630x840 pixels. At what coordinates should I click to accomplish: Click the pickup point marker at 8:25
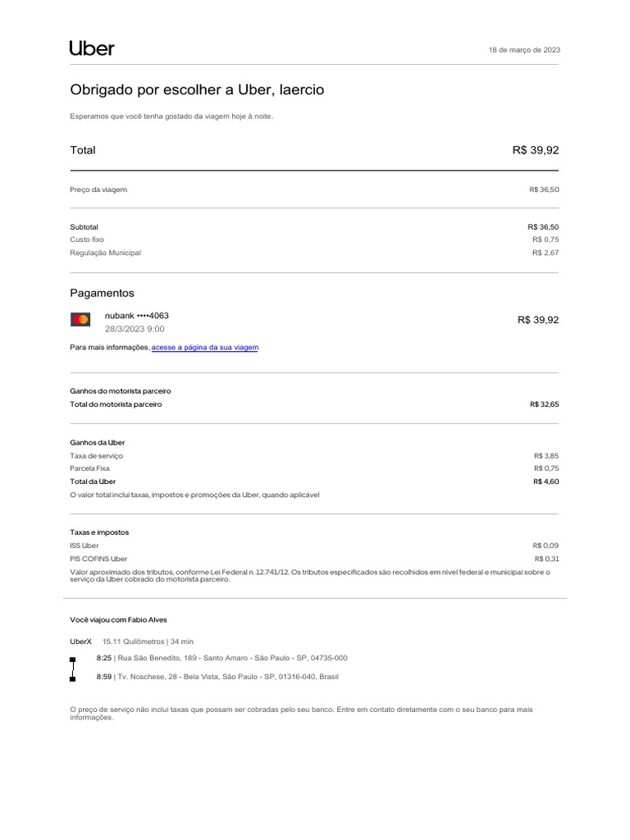tap(73, 659)
